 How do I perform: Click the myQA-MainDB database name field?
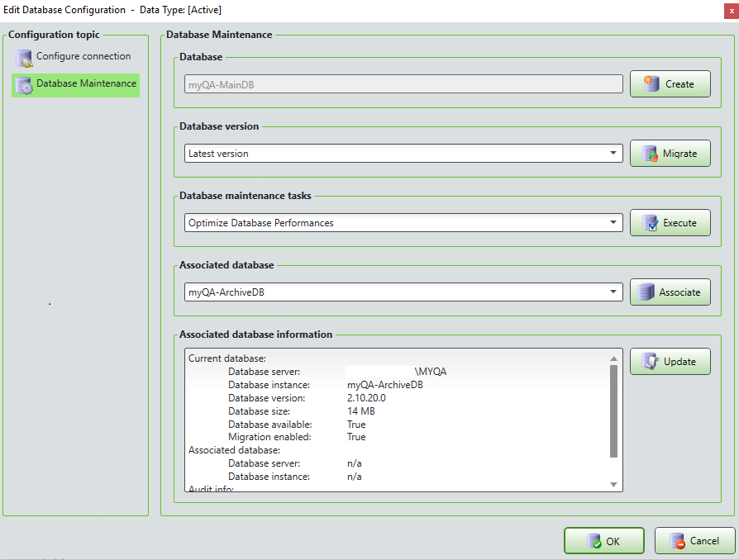[403, 84]
